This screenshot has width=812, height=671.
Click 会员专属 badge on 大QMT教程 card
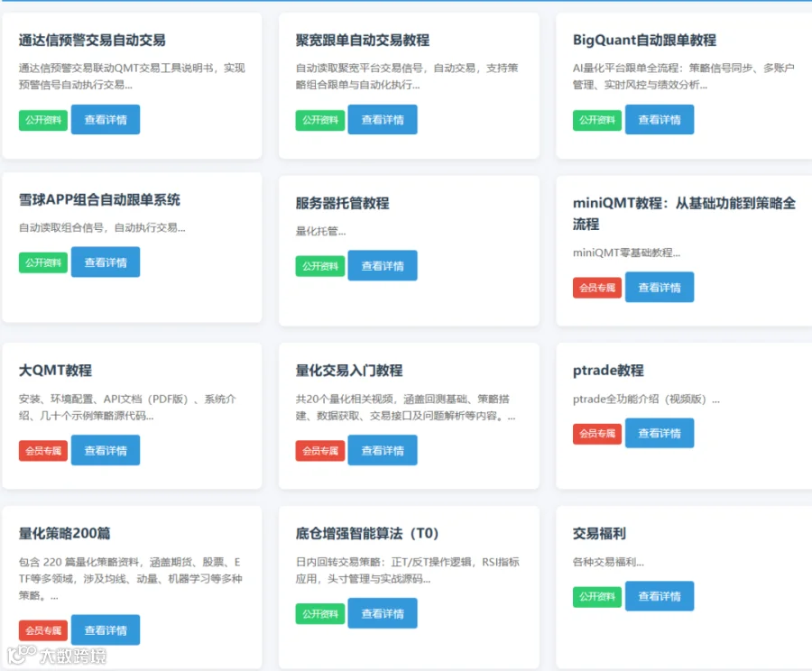coord(43,451)
